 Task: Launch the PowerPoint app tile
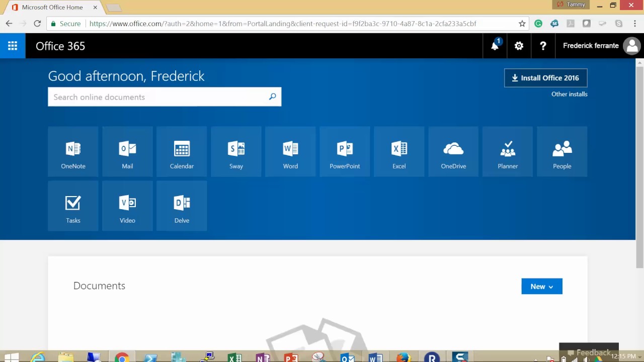(345, 152)
